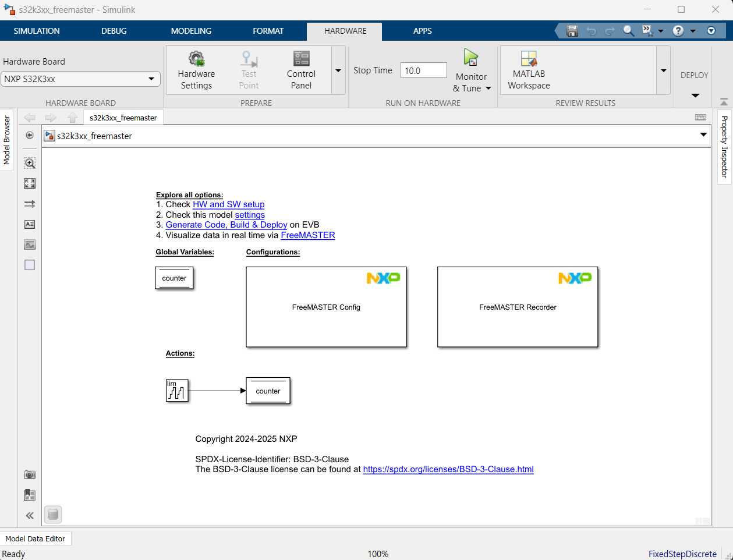733x560 pixels.
Task: Save the model via floppy icon
Action: point(572,31)
